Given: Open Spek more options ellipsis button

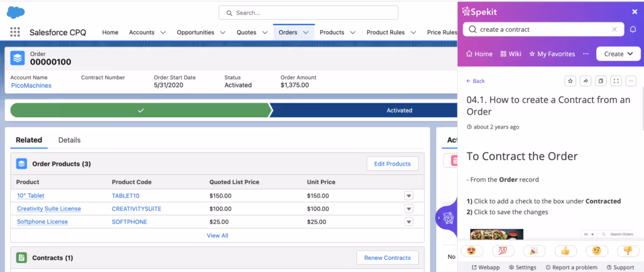Looking at the screenshot, I should 631,81.
